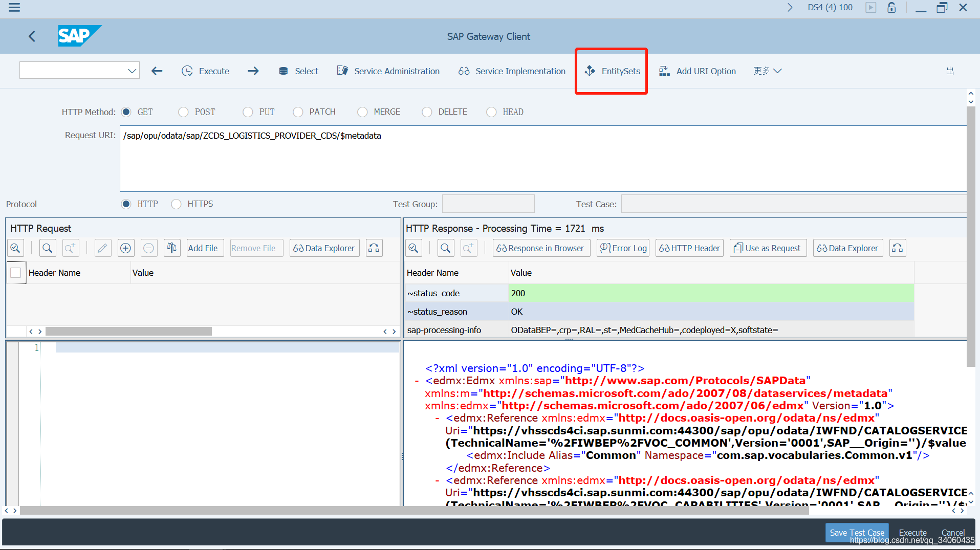Click the Select toolbar button
The image size is (980, 550).
click(x=298, y=71)
